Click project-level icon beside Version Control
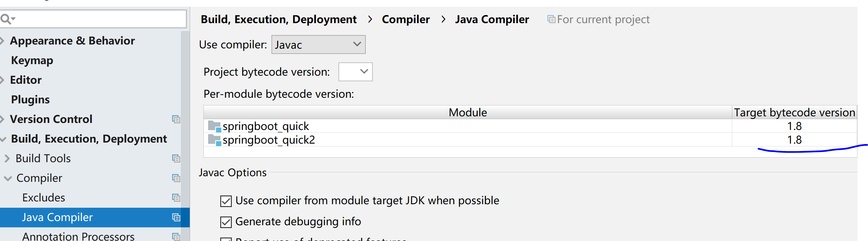The image size is (868, 241). (176, 119)
